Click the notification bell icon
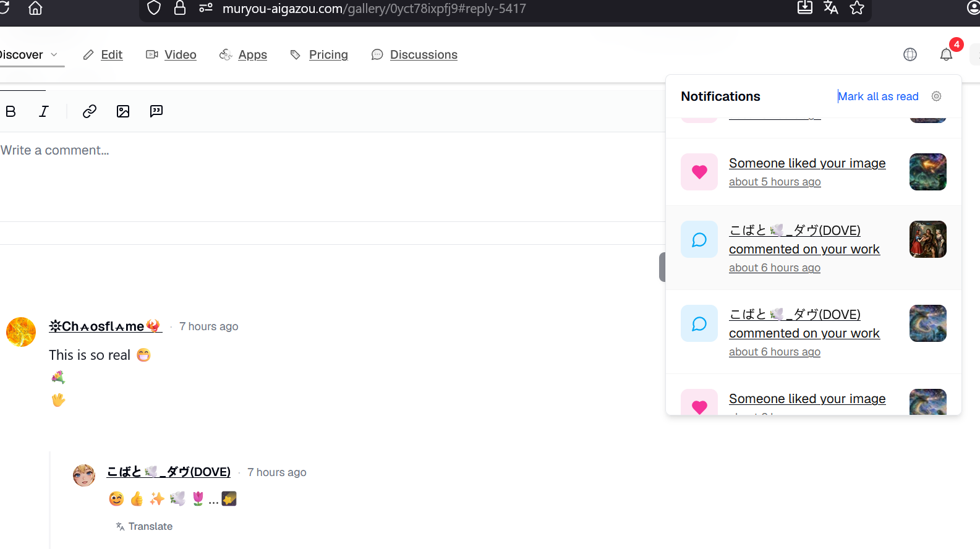 coord(946,54)
